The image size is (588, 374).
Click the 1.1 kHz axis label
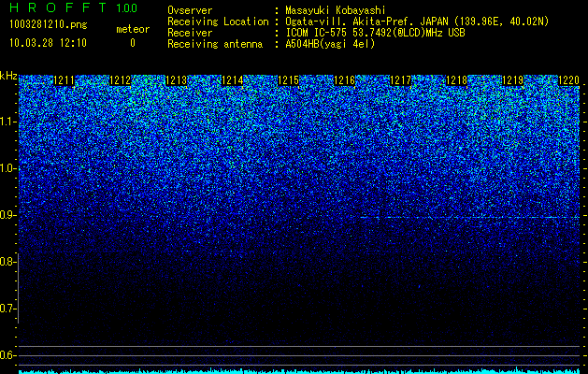click(7, 122)
